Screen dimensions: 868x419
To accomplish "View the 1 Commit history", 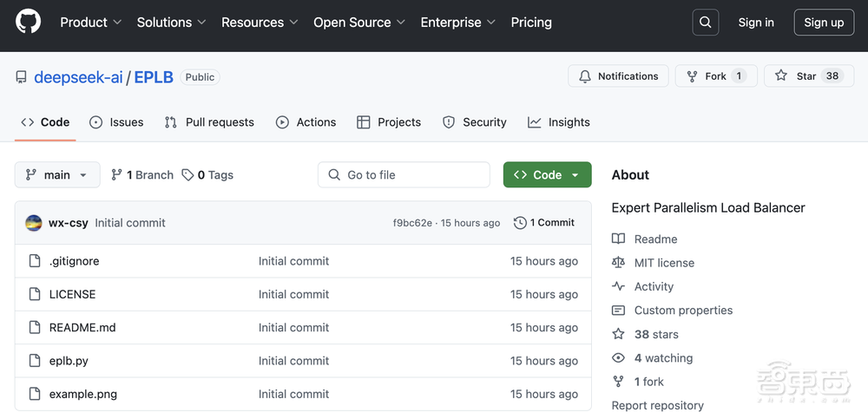I will [544, 223].
